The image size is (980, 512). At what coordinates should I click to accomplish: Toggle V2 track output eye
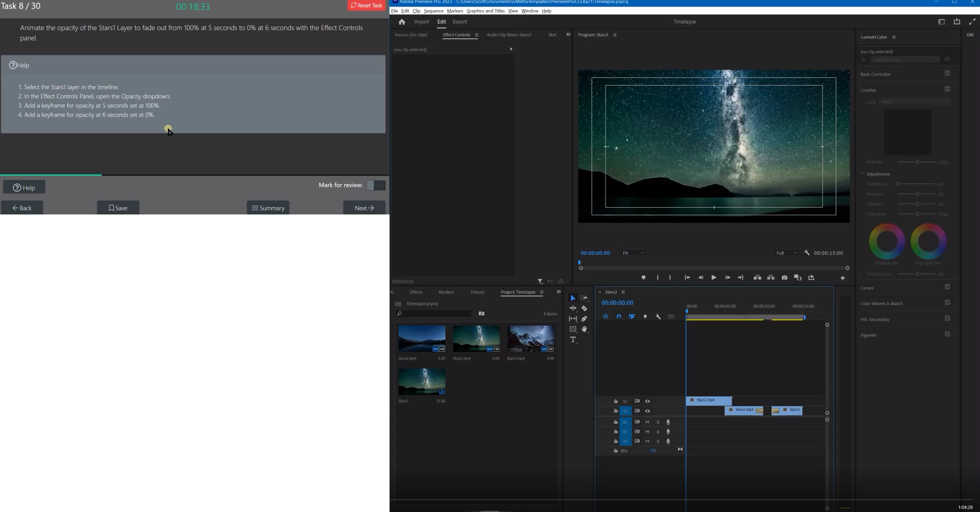(648, 401)
